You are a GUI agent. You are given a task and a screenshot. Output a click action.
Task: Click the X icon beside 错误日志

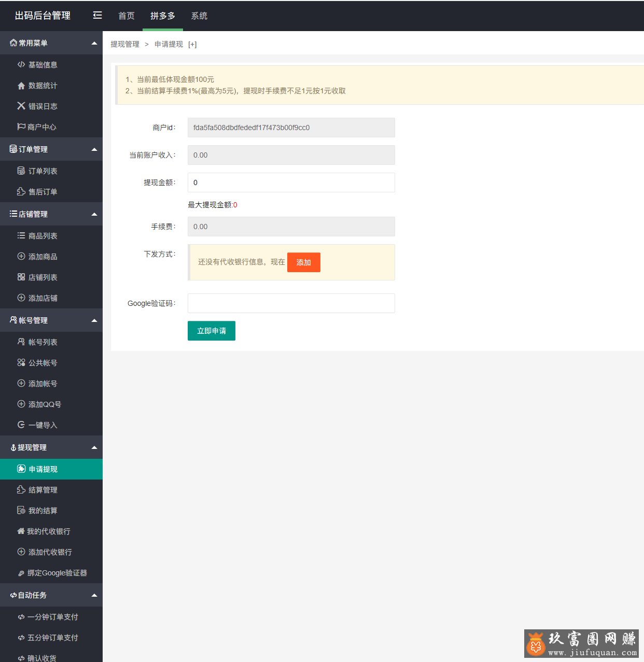[21, 106]
